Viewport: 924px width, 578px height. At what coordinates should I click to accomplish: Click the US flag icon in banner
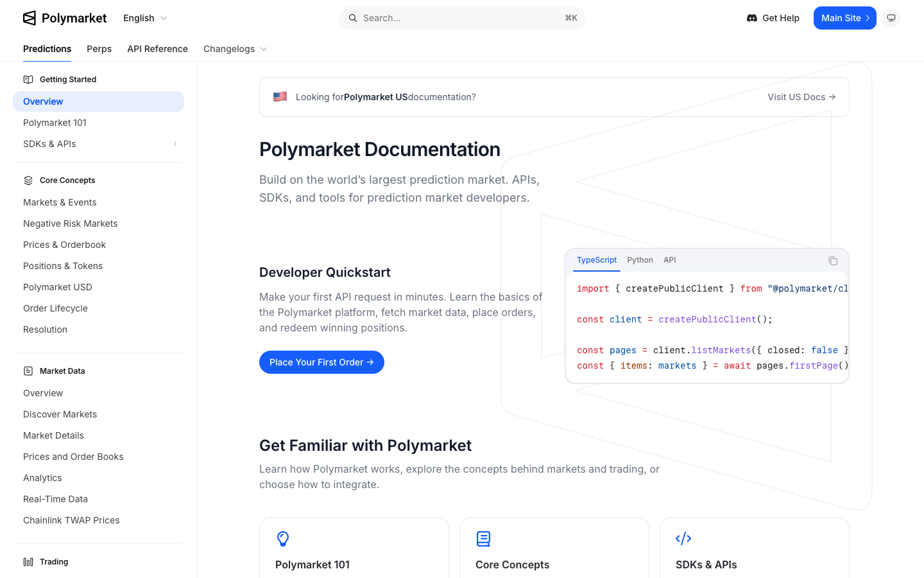click(x=280, y=97)
